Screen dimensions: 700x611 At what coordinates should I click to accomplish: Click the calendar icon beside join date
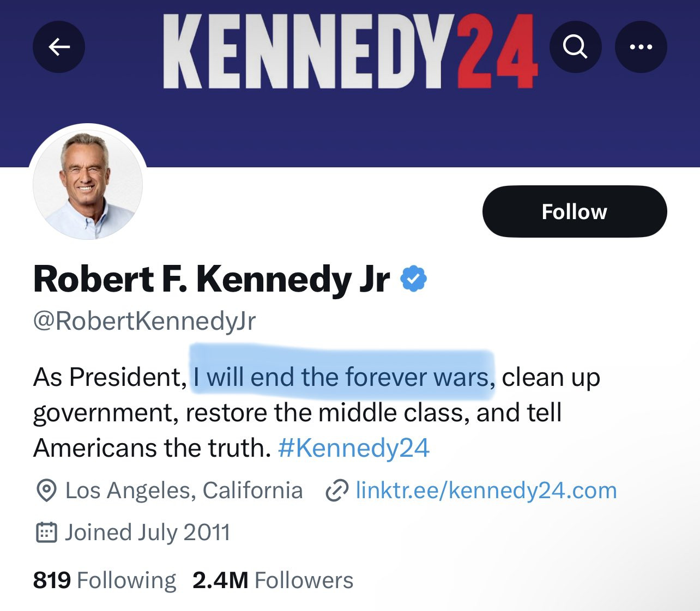(46, 532)
